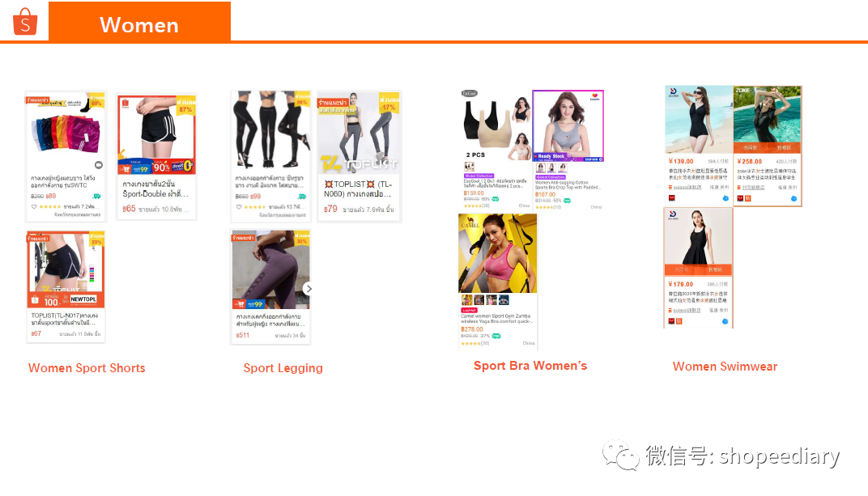This screenshot has width=868, height=496.
Task: Click Shopee bag icon on TL-N017 shorts banner
Action: [x=35, y=299]
